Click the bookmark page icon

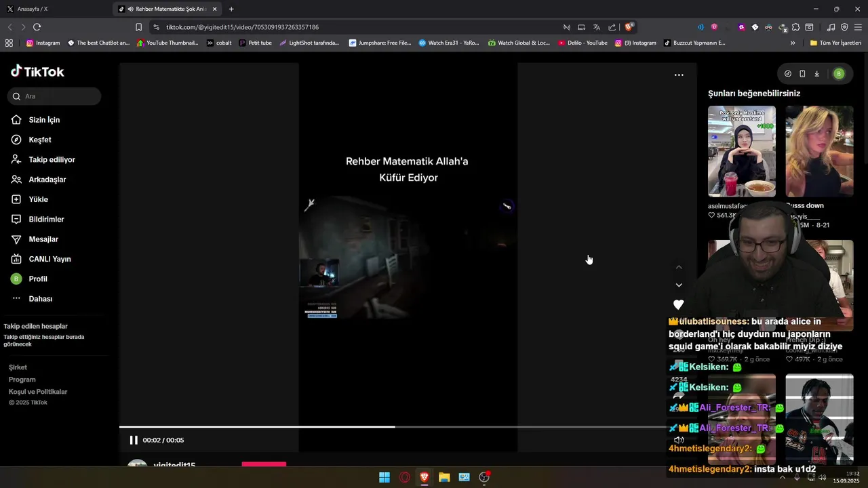[138, 27]
